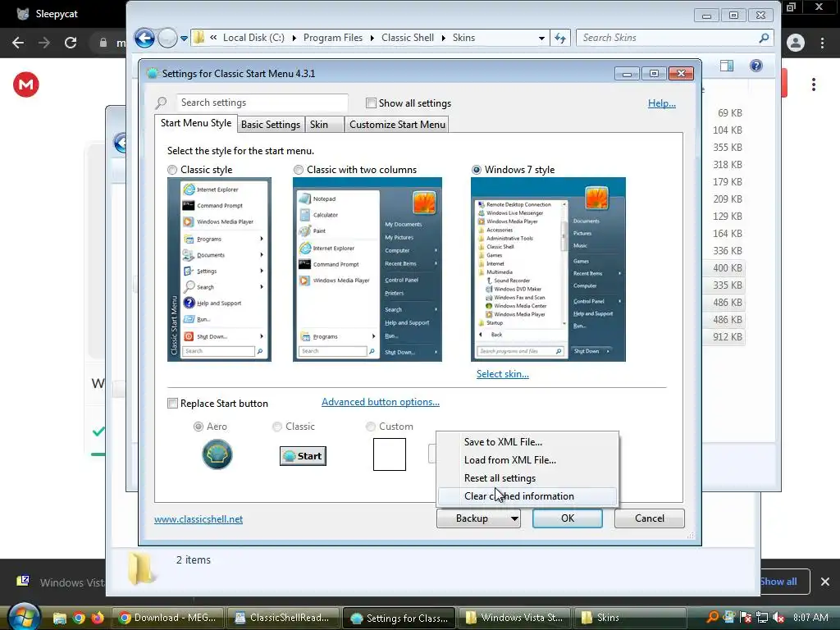
Task: Switch to ClassicShellRead taskbar window
Action: click(283, 618)
